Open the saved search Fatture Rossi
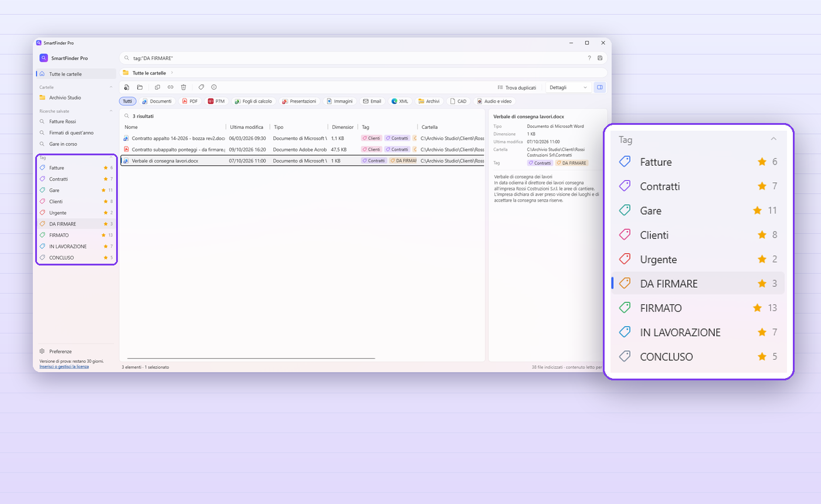This screenshot has width=821, height=504. [76, 121]
